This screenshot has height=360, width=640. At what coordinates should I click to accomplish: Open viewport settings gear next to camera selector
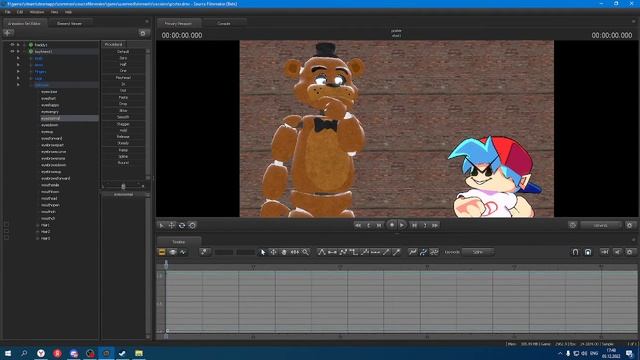click(629, 225)
